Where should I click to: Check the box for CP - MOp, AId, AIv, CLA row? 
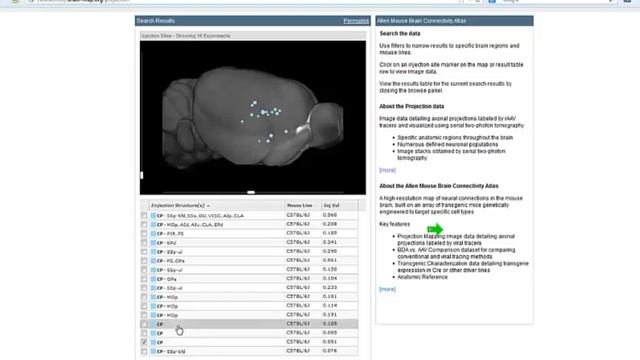(x=144, y=224)
